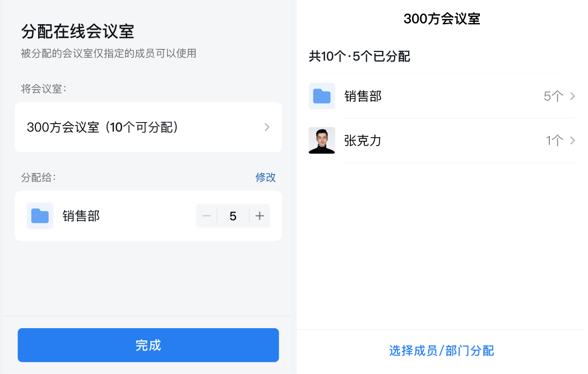588x374 pixels.
Task: Click the 销售部 folder icon under 分配给
Action: 40,216
